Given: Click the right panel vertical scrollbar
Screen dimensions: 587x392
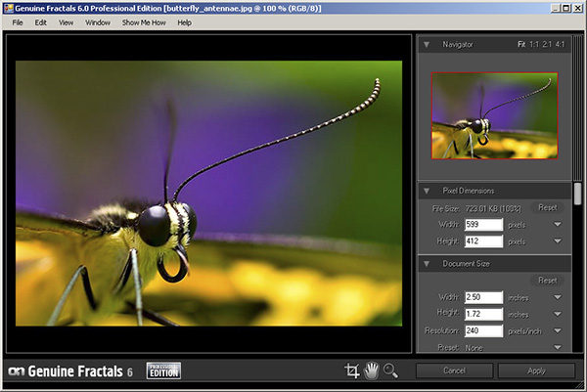Looking at the screenshot, I should [577, 196].
